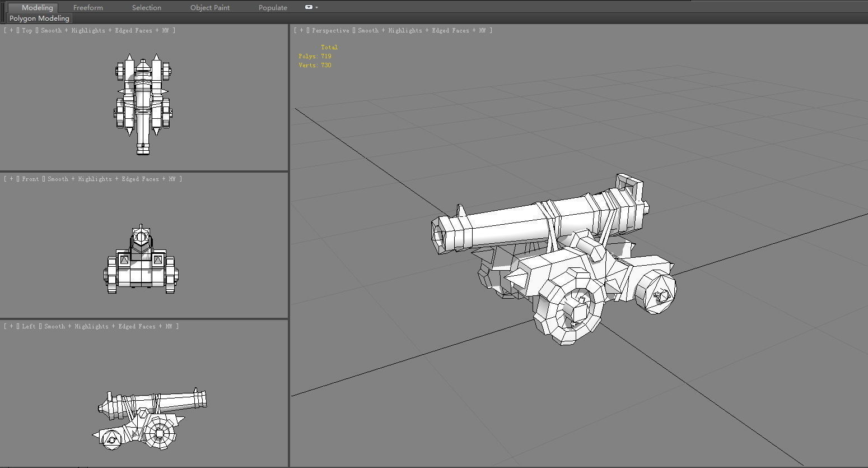Open the Selection ribbon tab
868x468 pixels.
(x=147, y=7)
